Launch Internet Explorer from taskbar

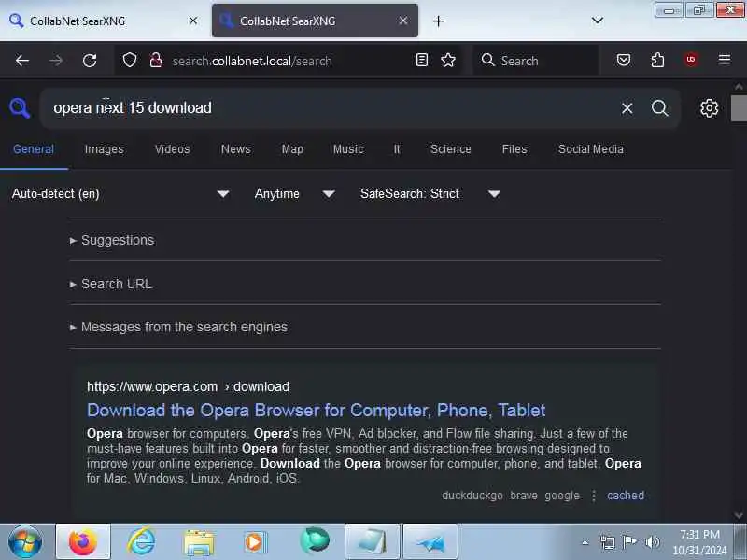pos(142,541)
